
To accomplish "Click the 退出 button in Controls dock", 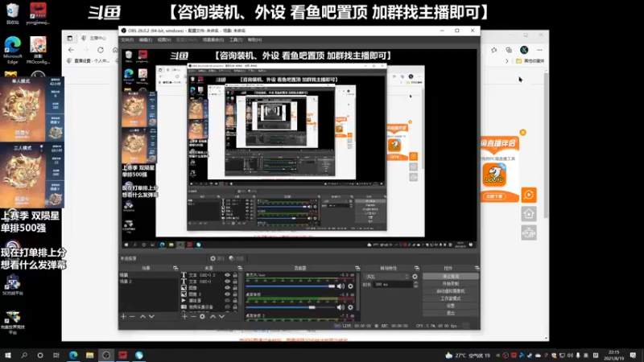I will pos(451,313).
